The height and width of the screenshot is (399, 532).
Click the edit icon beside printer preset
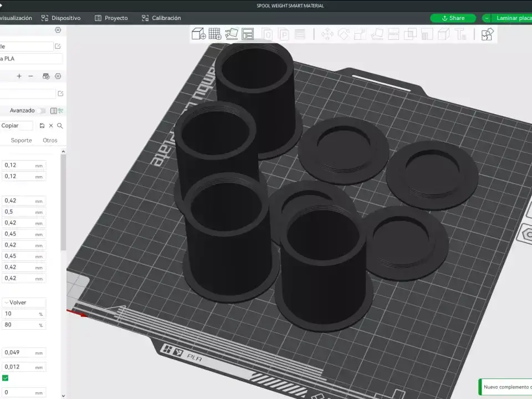click(x=58, y=46)
